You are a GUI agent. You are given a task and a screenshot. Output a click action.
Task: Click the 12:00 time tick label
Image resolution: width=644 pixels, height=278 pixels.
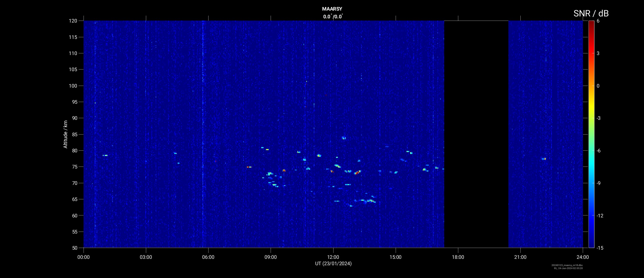[x=333, y=257]
